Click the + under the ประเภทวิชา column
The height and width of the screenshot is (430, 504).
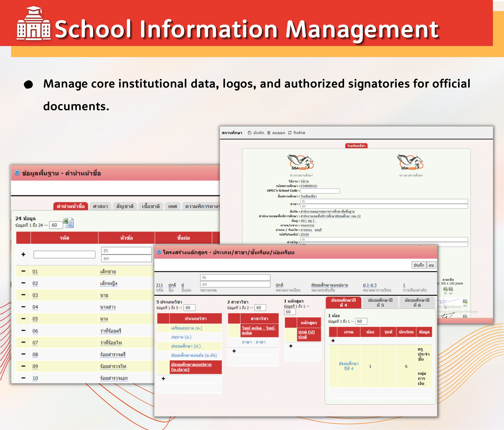tap(163, 378)
